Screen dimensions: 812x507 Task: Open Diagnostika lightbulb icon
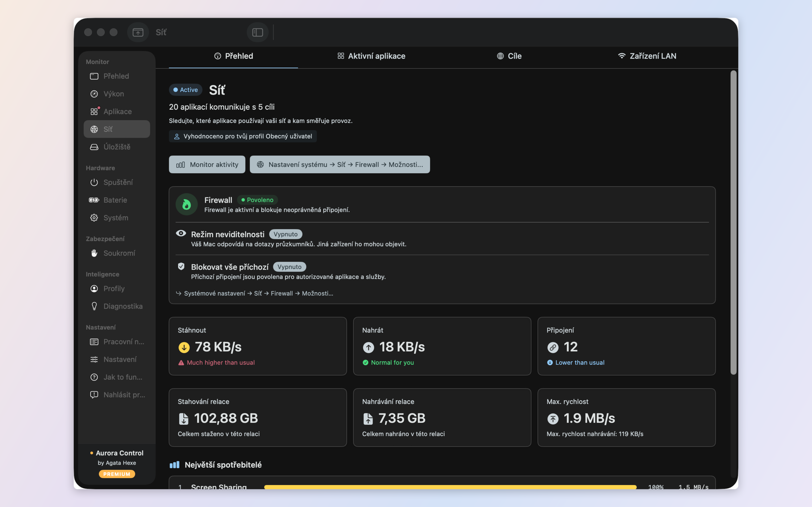coord(94,306)
